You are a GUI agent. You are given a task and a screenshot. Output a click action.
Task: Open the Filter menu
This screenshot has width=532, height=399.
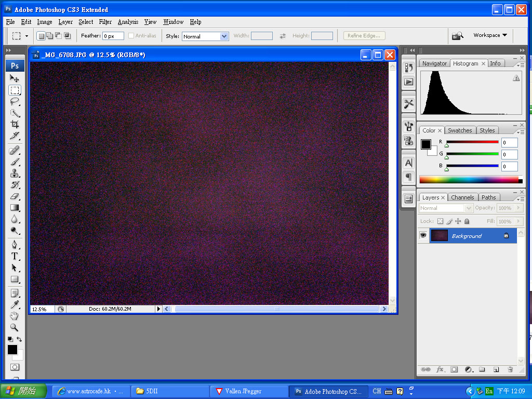105,22
